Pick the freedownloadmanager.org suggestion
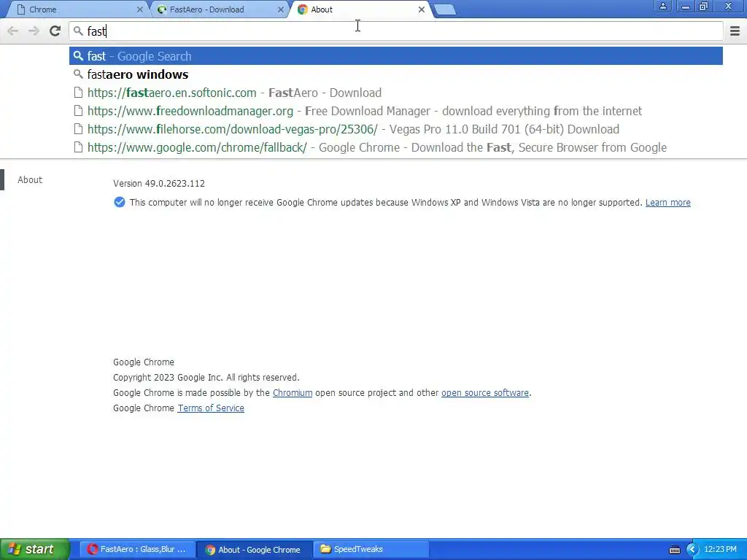 click(396, 111)
